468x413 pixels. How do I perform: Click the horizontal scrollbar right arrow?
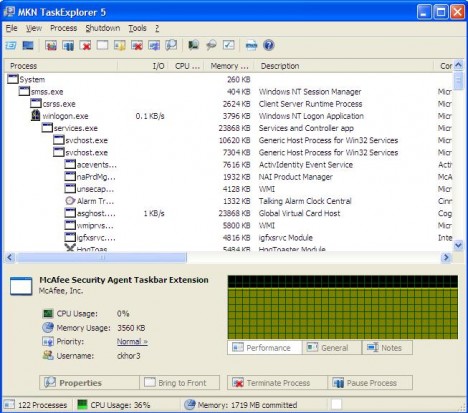coord(446,257)
